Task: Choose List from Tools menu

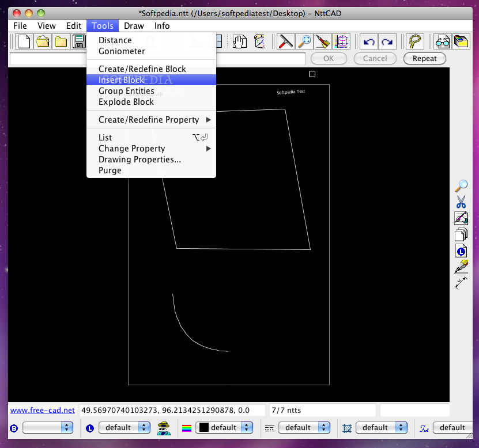Action: (x=151, y=137)
